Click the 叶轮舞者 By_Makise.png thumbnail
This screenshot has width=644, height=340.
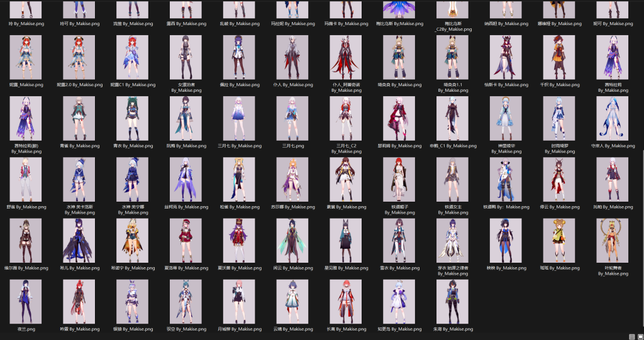612,239
